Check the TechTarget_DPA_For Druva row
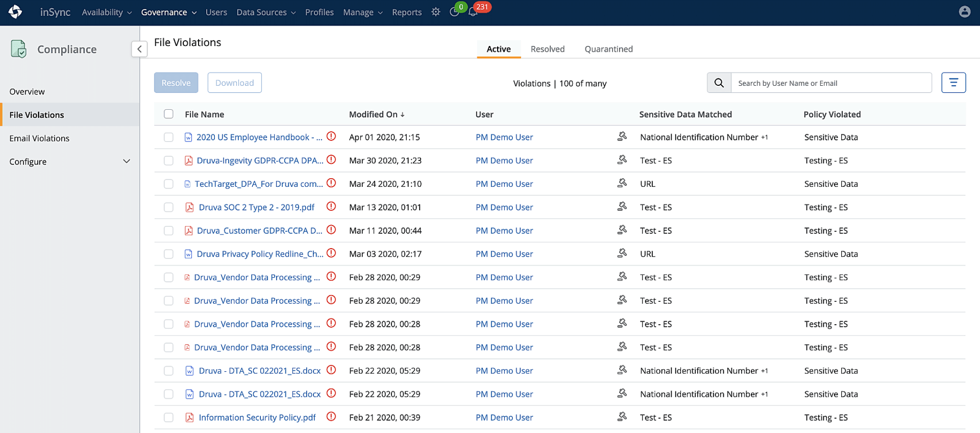The image size is (980, 433). 168,184
